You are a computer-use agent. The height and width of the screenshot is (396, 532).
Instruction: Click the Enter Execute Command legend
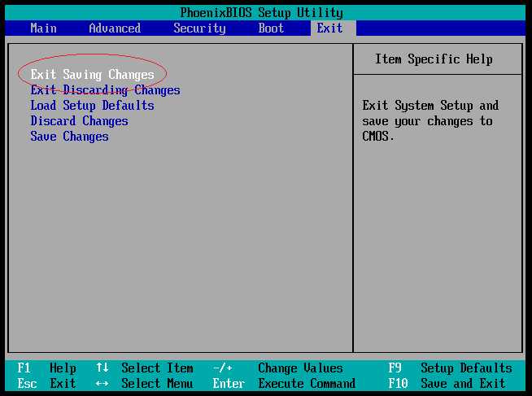pyautogui.click(x=284, y=384)
